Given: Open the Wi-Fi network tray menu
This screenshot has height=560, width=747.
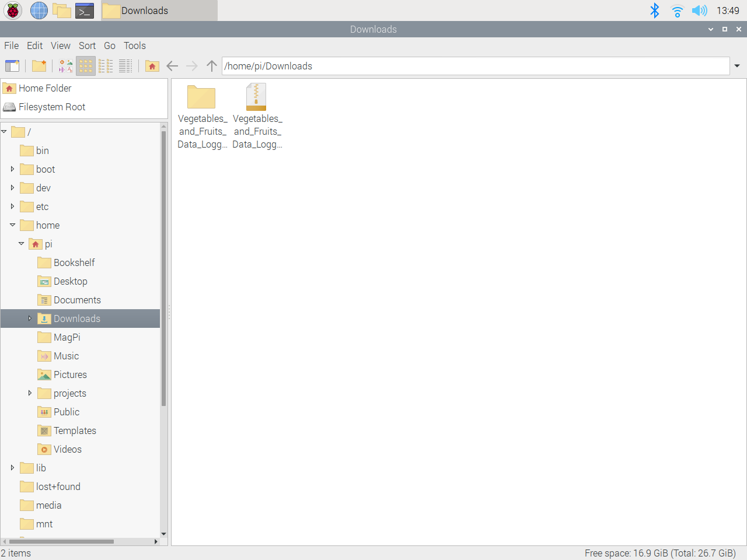Looking at the screenshot, I should [677, 10].
